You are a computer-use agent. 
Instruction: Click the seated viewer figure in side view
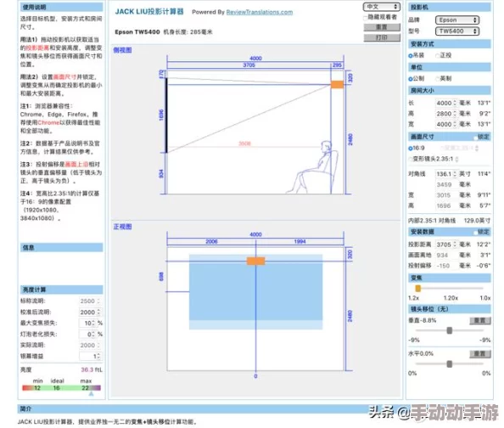(313, 167)
